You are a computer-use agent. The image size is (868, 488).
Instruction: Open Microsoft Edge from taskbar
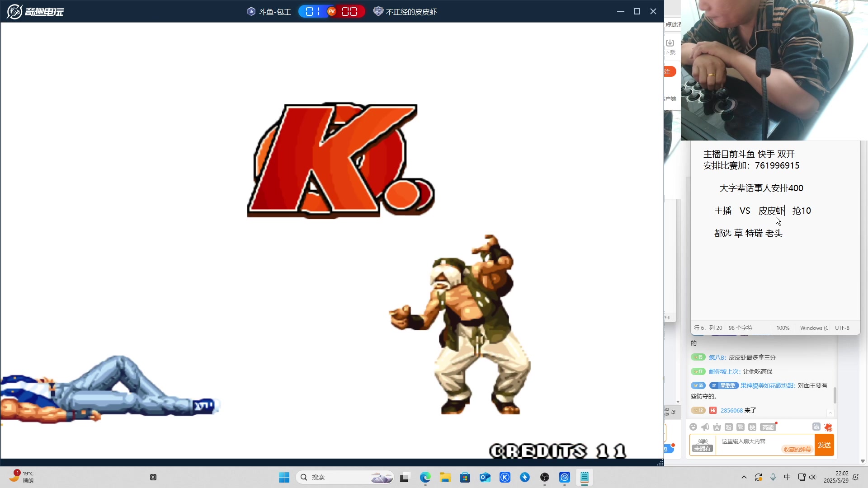(x=425, y=477)
